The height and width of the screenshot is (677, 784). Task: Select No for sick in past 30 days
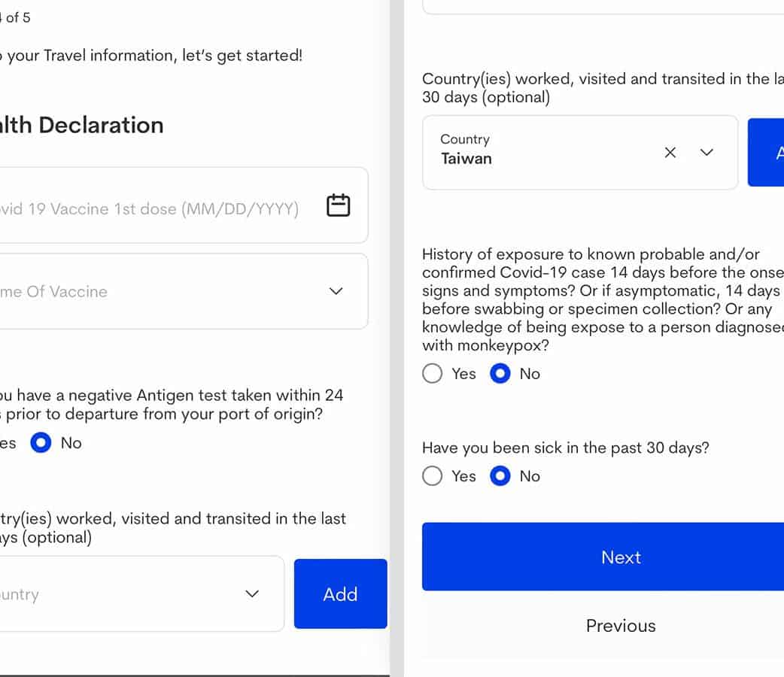[x=500, y=476]
